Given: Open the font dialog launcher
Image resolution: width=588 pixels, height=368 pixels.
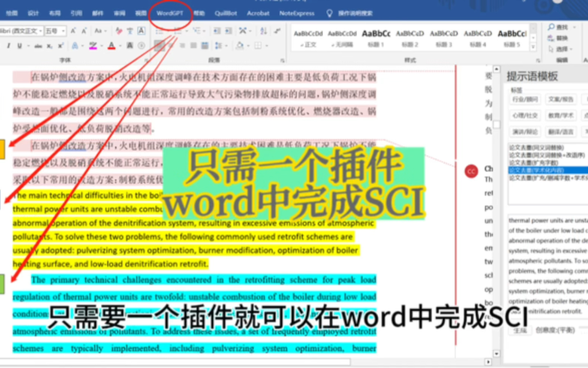Looking at the screenshot, I should click(x=146, y=61).
